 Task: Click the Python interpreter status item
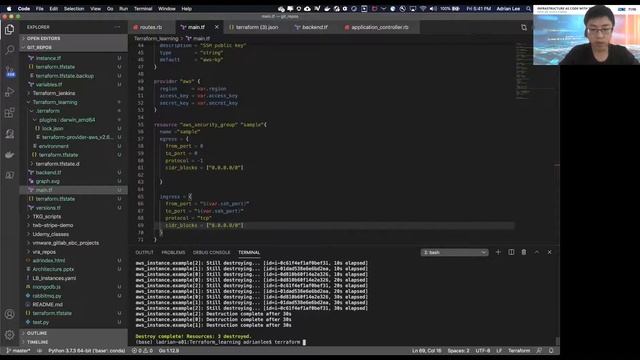click(86, 351)
